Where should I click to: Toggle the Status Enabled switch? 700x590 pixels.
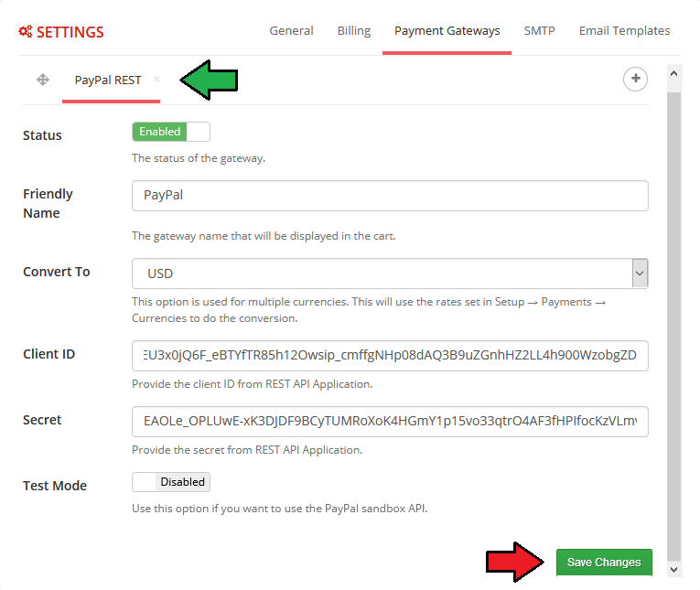tap(171, 132)
